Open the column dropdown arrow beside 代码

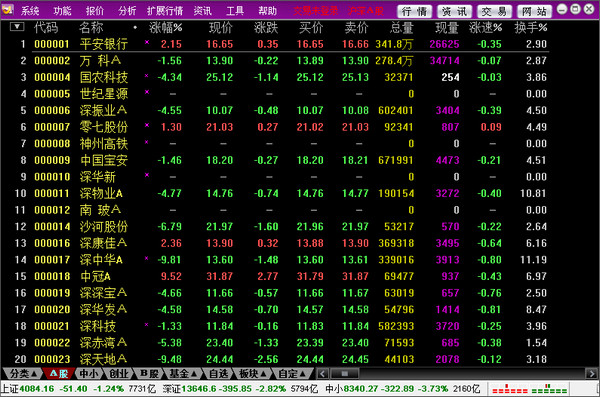click(17, 27)
